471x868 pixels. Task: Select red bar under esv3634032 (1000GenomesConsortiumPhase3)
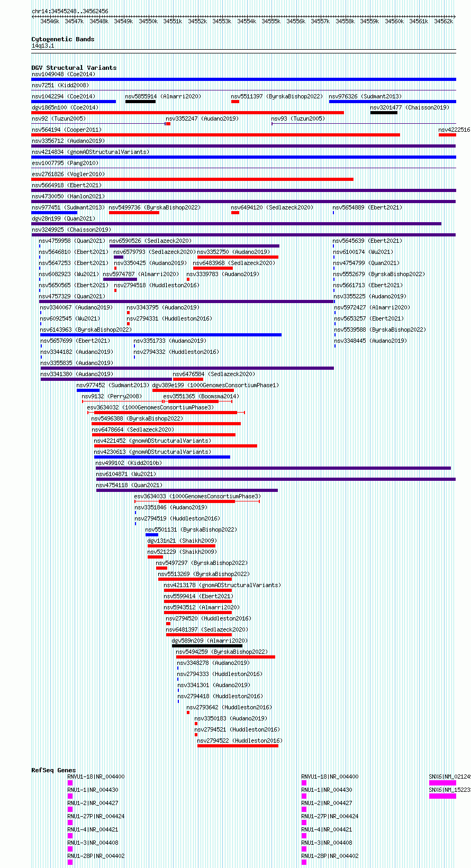pyautogui.click(x=166, y=413)
